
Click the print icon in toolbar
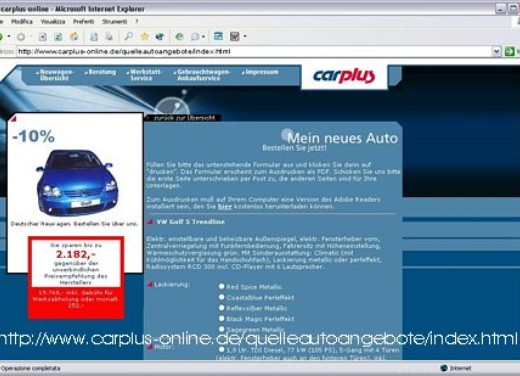click(109, 37)
